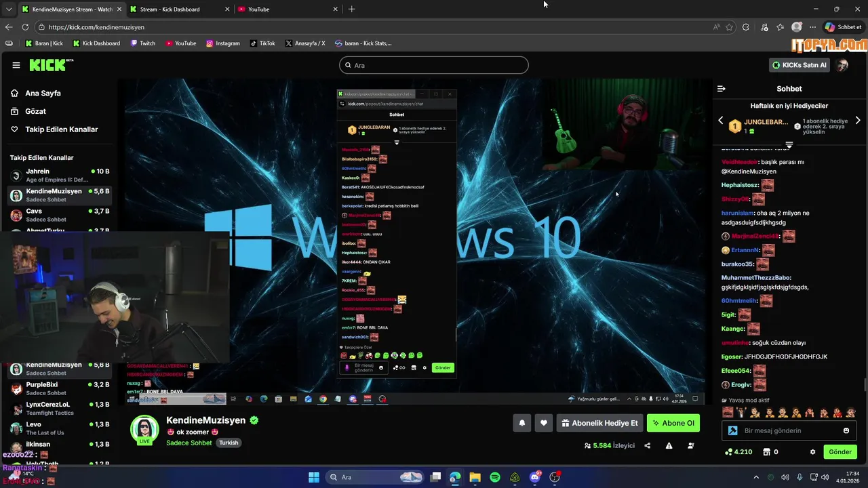Open Anasayfa / X bookmark
868x488 pixels.
(x=305, y=43)
